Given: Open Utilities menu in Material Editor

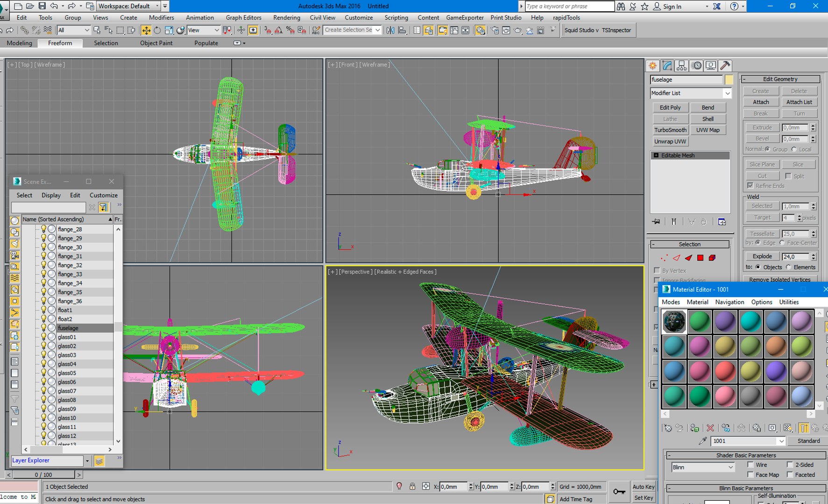Looking at the screenshot, I should tap(789, 302).
